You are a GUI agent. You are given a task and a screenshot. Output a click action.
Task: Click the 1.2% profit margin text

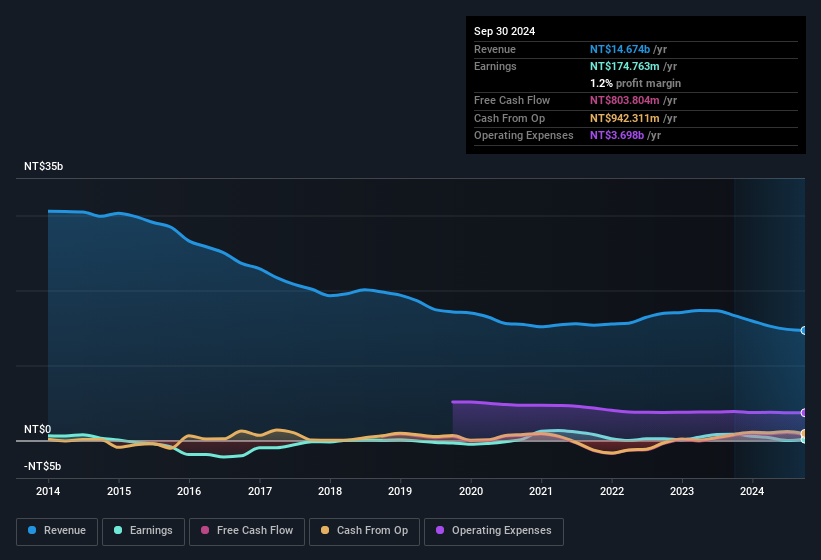[x=635, y=83]
